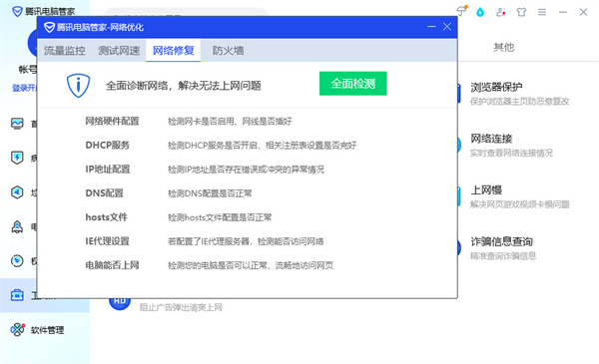
Task: Click the 登录 link under account in sidebar
Action: tap(24, 88)
